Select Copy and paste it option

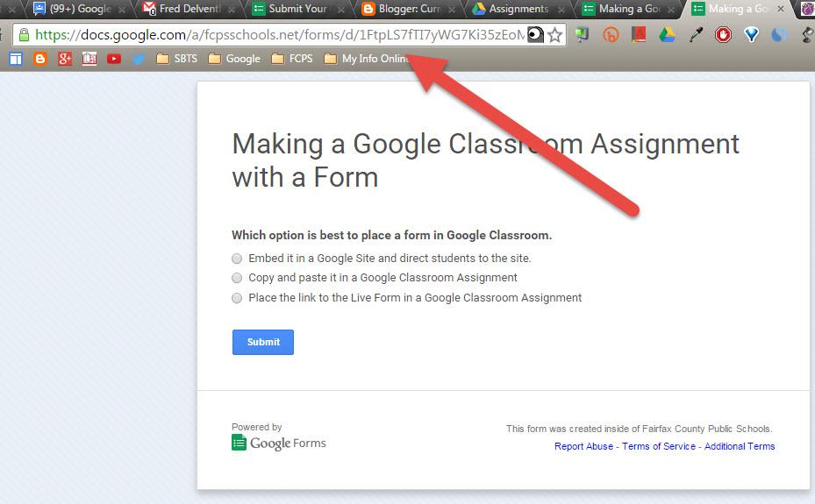click(237, 278)
